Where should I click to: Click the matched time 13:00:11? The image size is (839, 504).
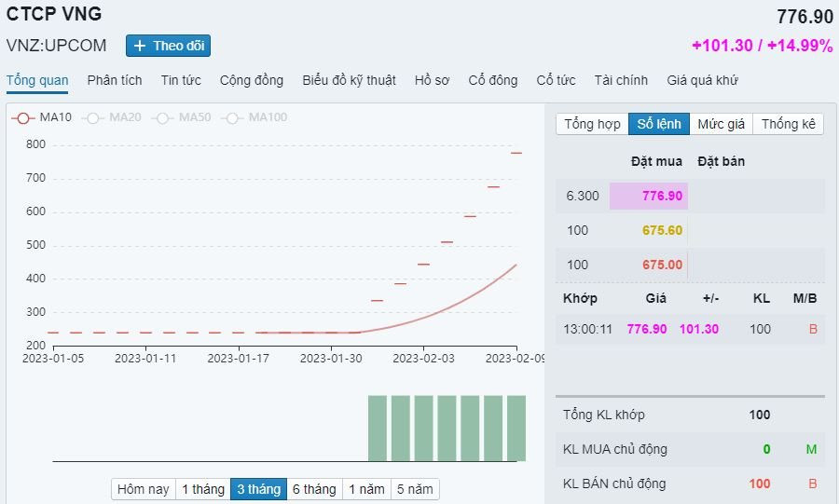pyautogui.click(x=587, y=329)
